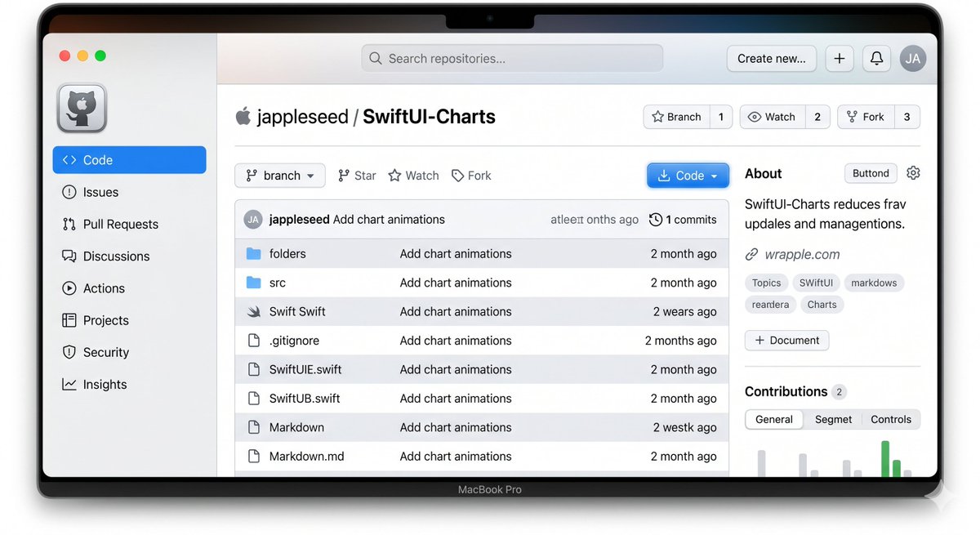Image resolution: width=980 pixels, height=535 pixels.
Task: Select the General contributions tab
Action: (x=774, y=419)
